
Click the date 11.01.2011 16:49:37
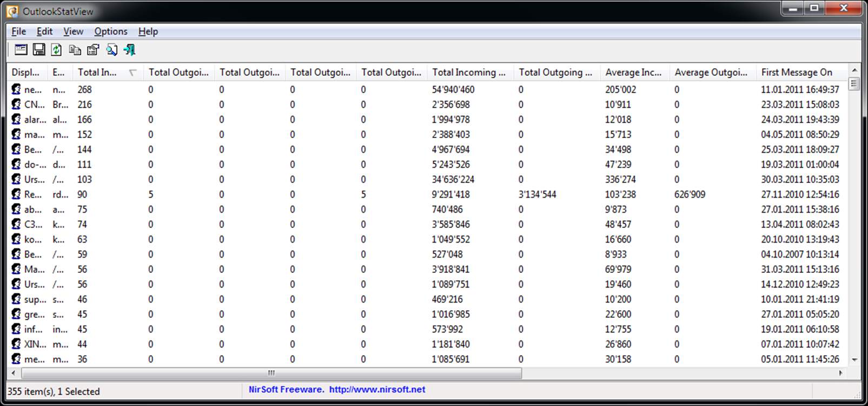800,89
